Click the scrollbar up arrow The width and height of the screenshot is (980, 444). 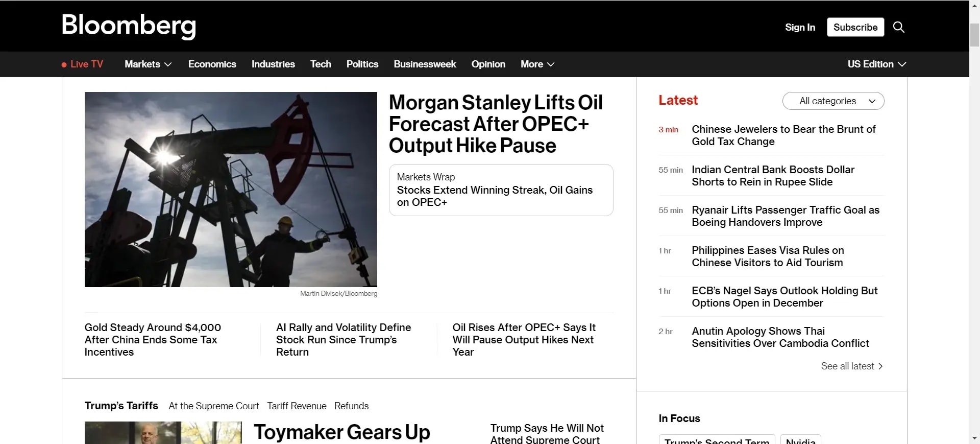click(974, 6)
